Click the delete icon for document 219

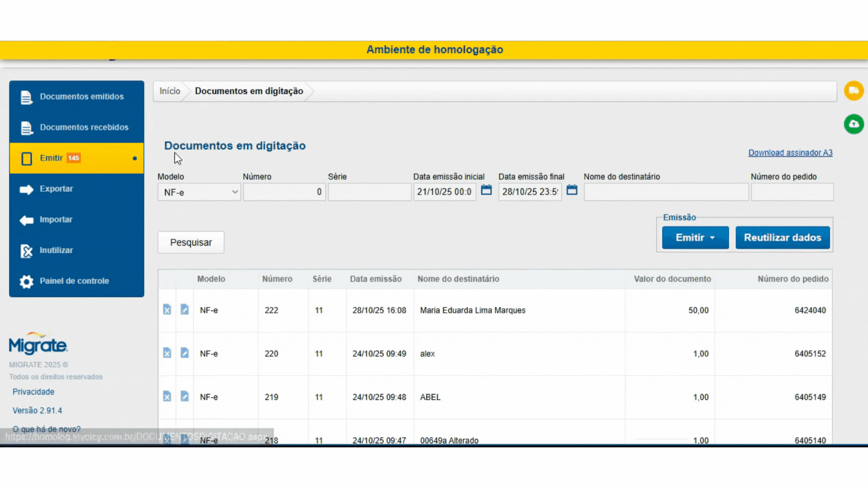pos(167,396)
